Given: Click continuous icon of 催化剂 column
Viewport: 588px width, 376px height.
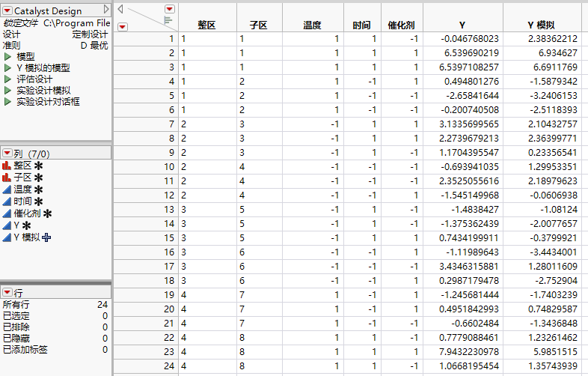Looking at the screenshot, I should coord(7,213).
